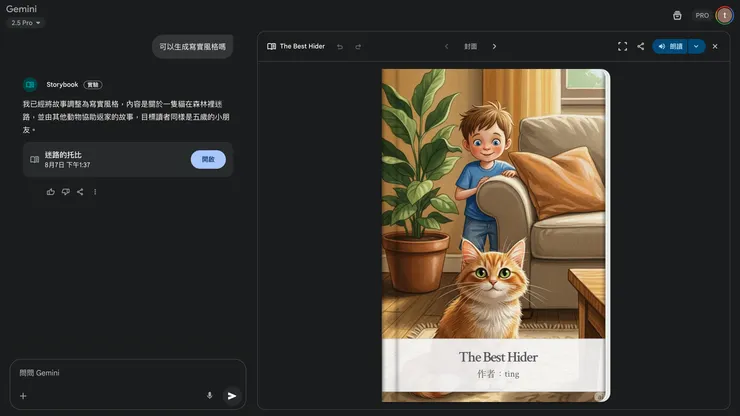Go to previous storybook page
This screenshot has height=416, width=740.
(x=446, y=46)
